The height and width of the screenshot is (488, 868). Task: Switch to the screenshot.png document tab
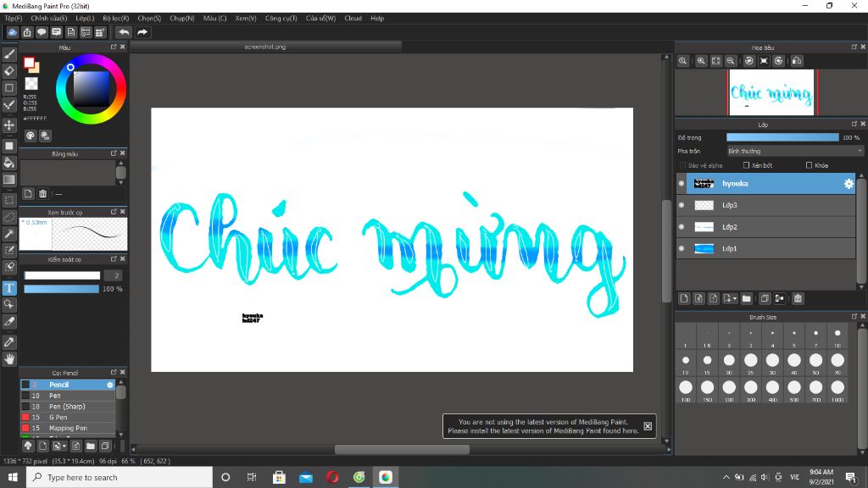tap(265, 47)
